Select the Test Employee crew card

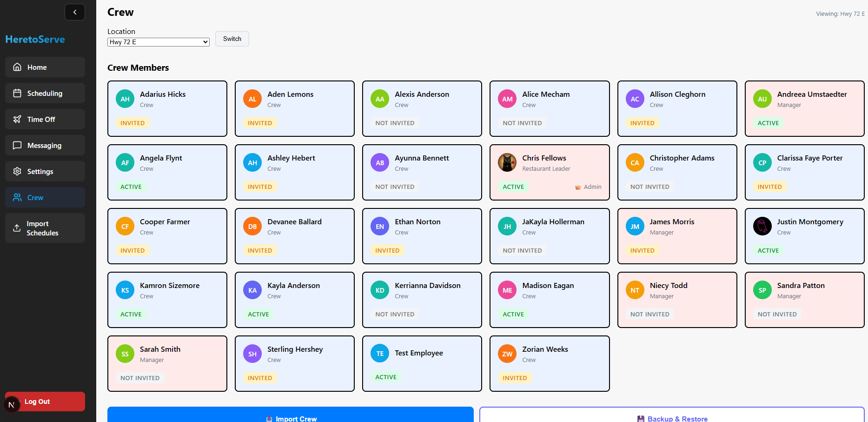tap(422, 363)
